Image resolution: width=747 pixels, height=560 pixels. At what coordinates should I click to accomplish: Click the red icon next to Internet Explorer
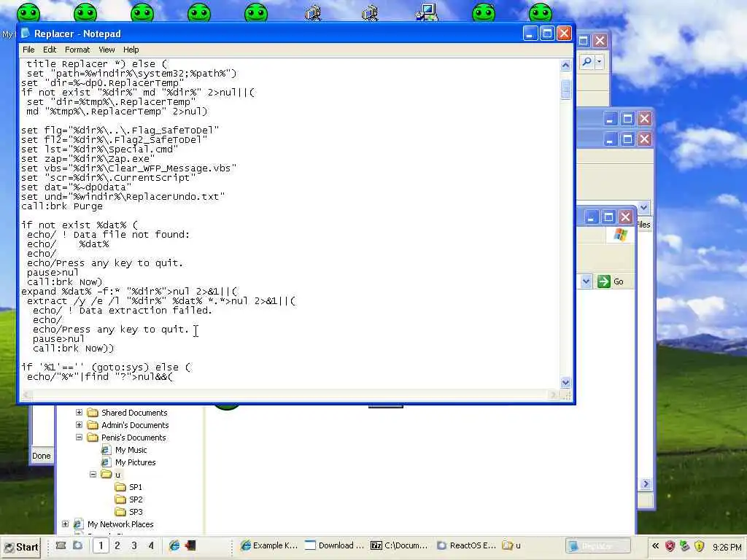(x=190, y=545)
